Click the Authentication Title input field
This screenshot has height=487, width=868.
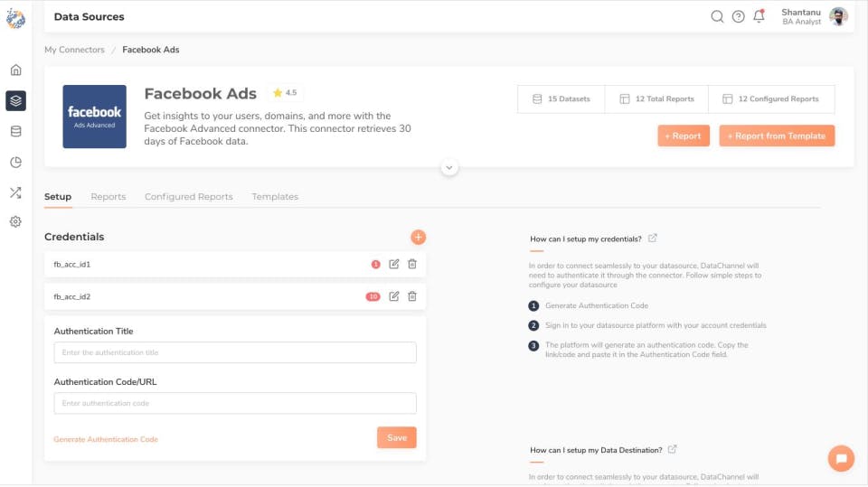(235, 352)
